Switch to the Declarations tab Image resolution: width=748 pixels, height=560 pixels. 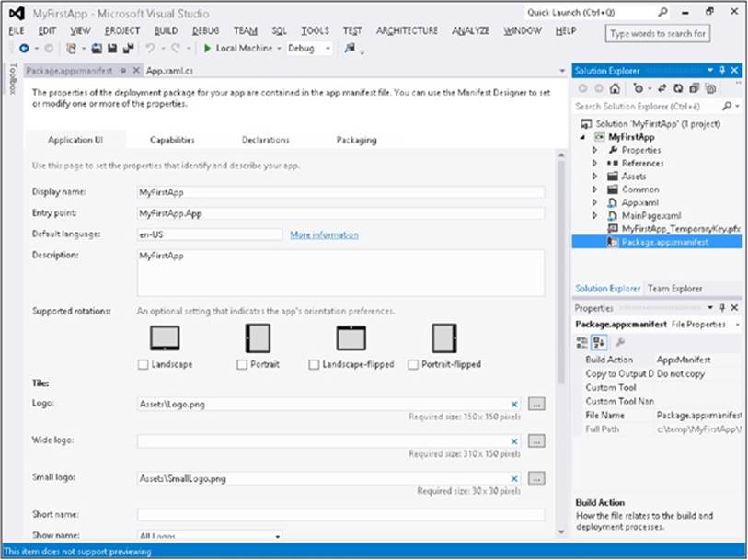click(x=265, y=140)
